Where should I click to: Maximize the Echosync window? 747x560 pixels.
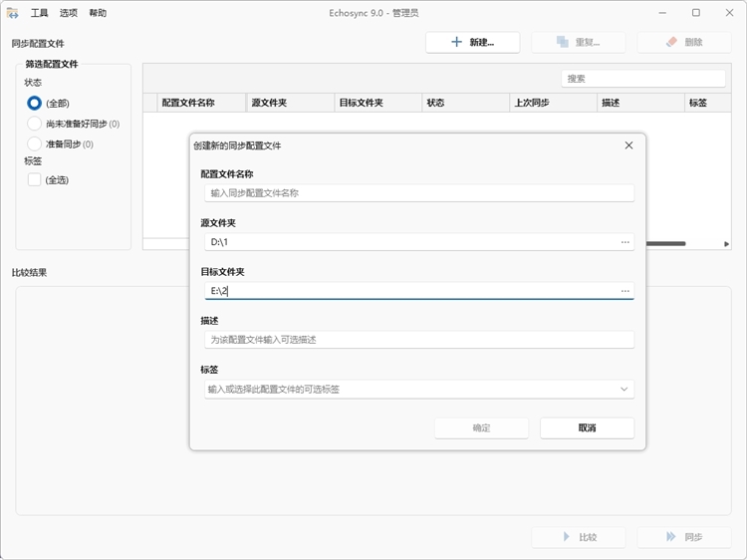pos(696,13)
